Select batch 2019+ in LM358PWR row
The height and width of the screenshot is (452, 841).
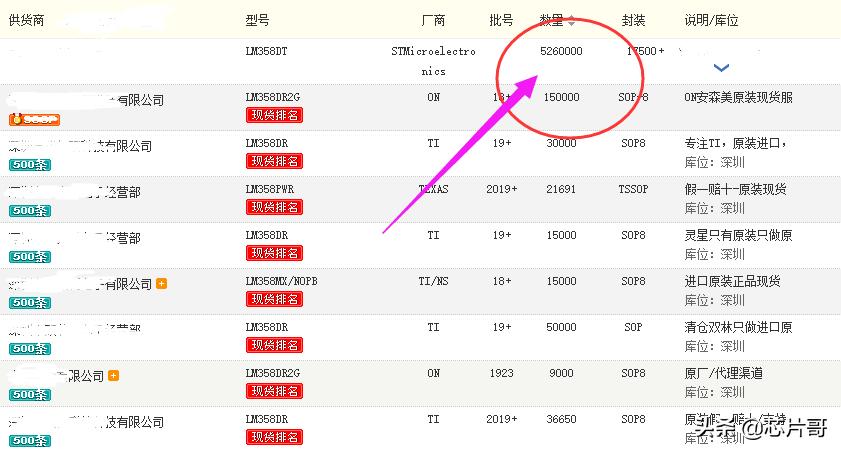click(x=501, y=189)
